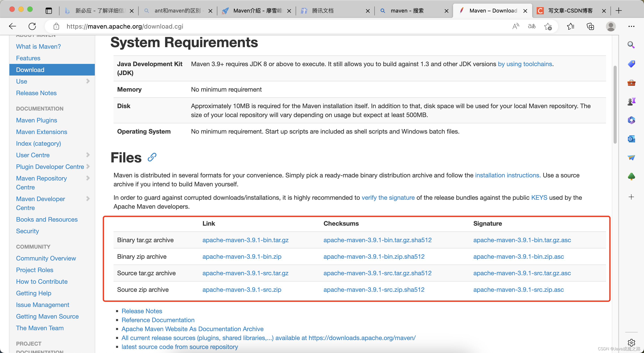Open the Collections icon
The image size is (644, 353).
click(x=591, y=26)
